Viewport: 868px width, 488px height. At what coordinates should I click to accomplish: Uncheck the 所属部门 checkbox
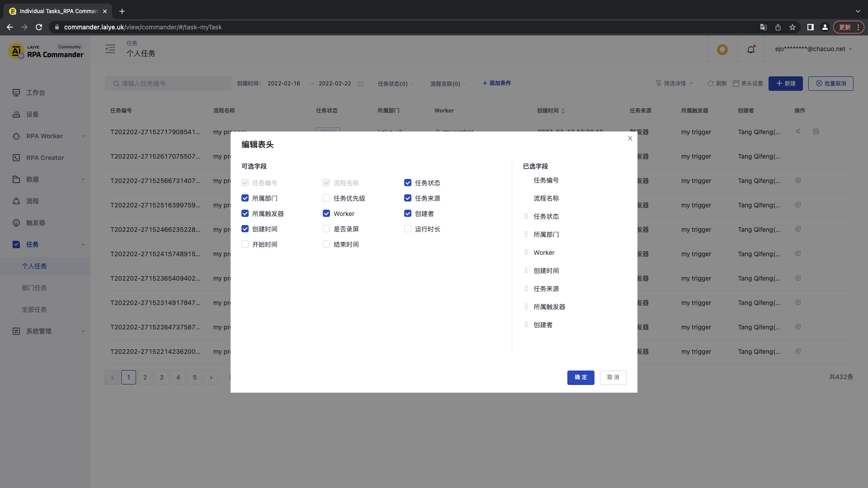[x=245, y=198]
